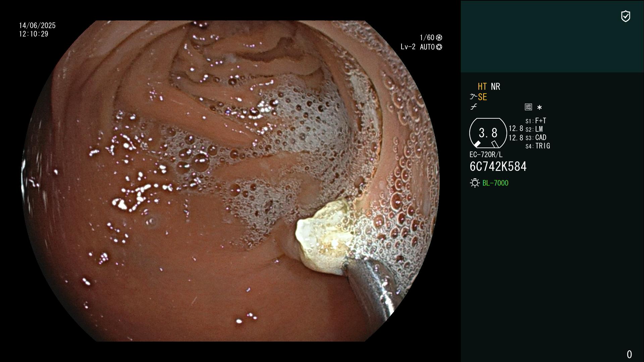Viewport: 644px width, 362px height.
Task: Click the settings sliders icon
Action: [x=528, y=107]
